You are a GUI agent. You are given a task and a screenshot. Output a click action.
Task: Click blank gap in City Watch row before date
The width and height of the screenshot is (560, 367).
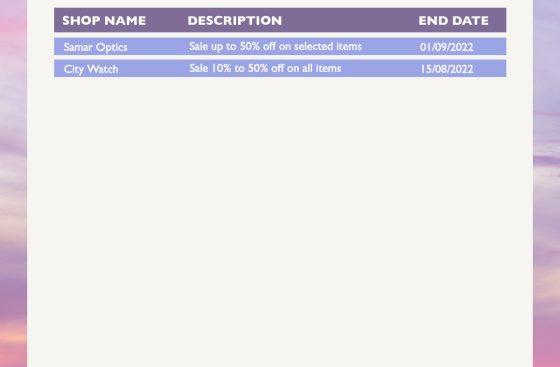pyautogui.click(x=380, y=68)
